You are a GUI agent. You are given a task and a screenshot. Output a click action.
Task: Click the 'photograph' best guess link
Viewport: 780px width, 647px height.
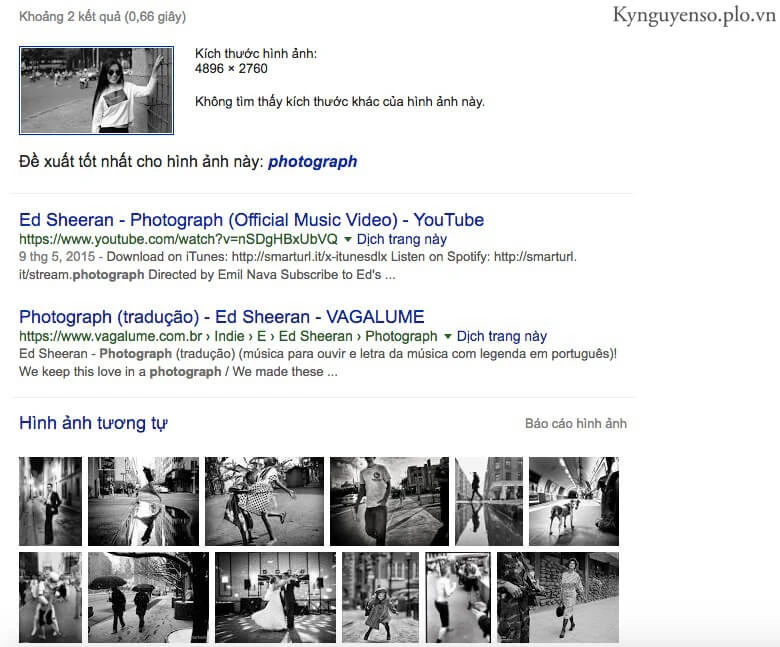point(312,162)
